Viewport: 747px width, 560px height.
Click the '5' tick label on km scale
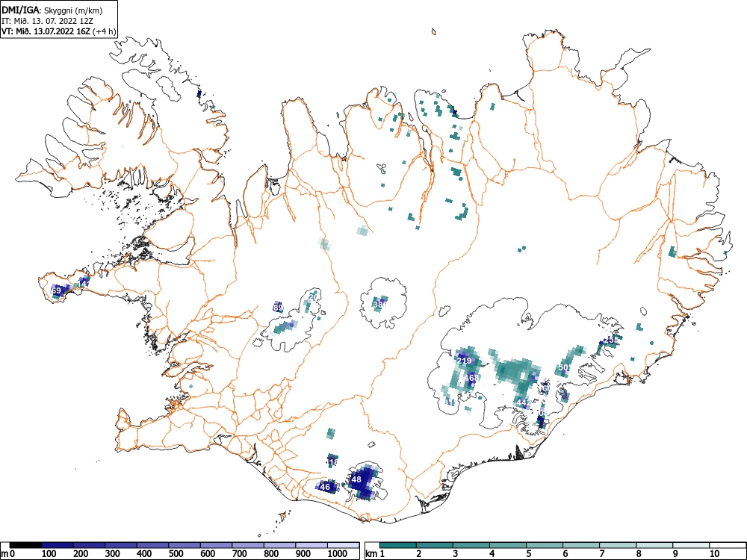[529, 554]
